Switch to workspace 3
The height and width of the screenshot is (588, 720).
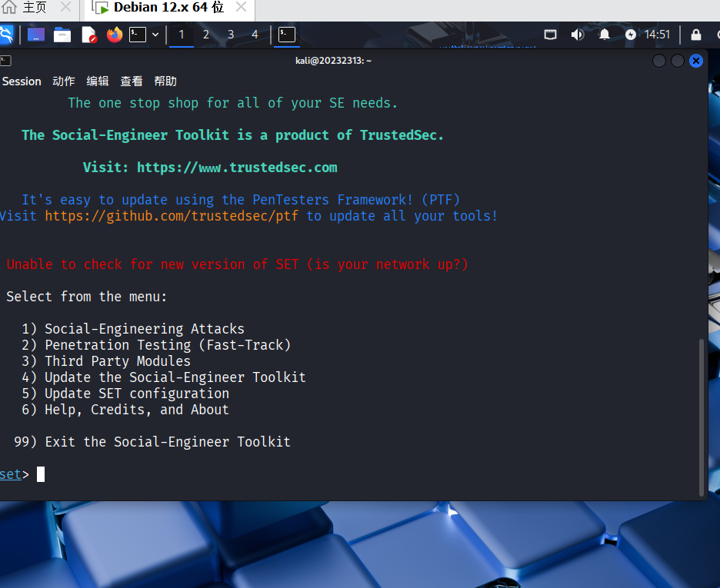[x=231, y=35]
